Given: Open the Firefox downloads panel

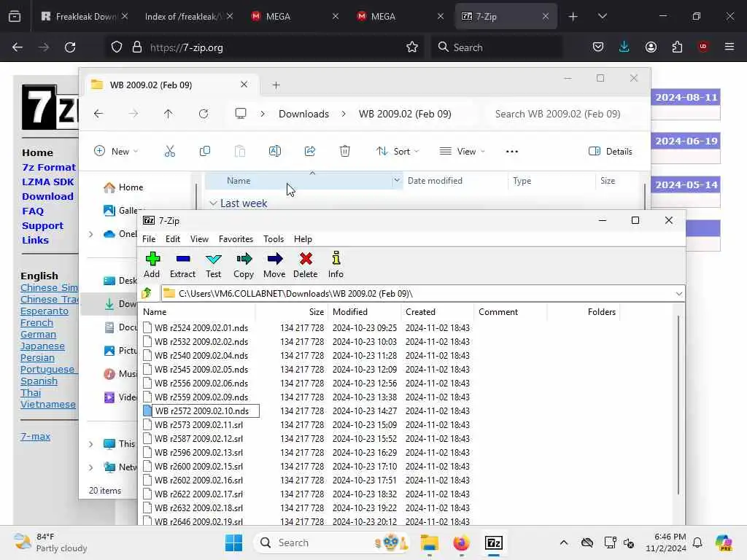Looking at the screenshot, I should tap(624, 47).
